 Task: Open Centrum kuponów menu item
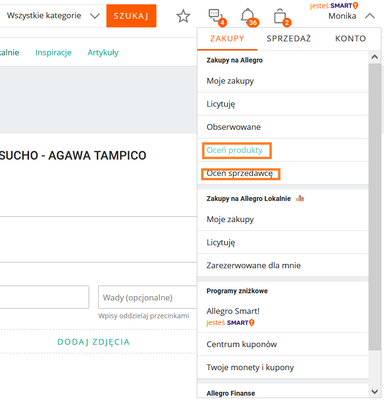pos(283,344)
